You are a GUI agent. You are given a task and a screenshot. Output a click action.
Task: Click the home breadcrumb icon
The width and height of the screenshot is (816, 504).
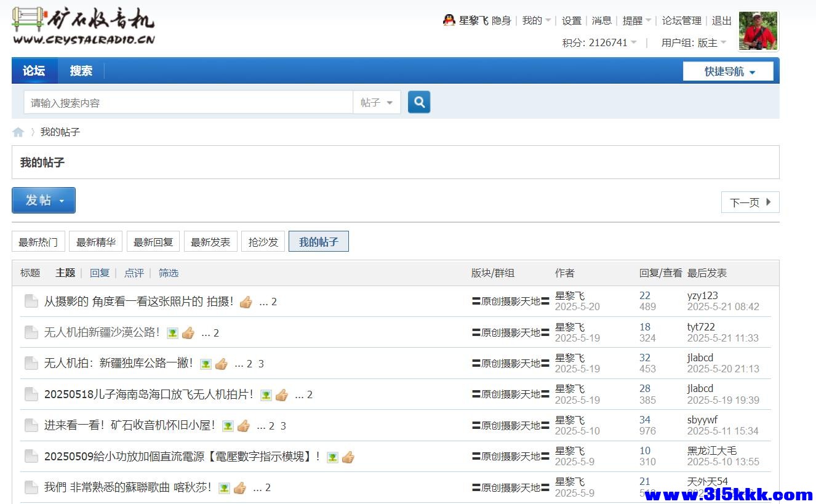point(18,131)
